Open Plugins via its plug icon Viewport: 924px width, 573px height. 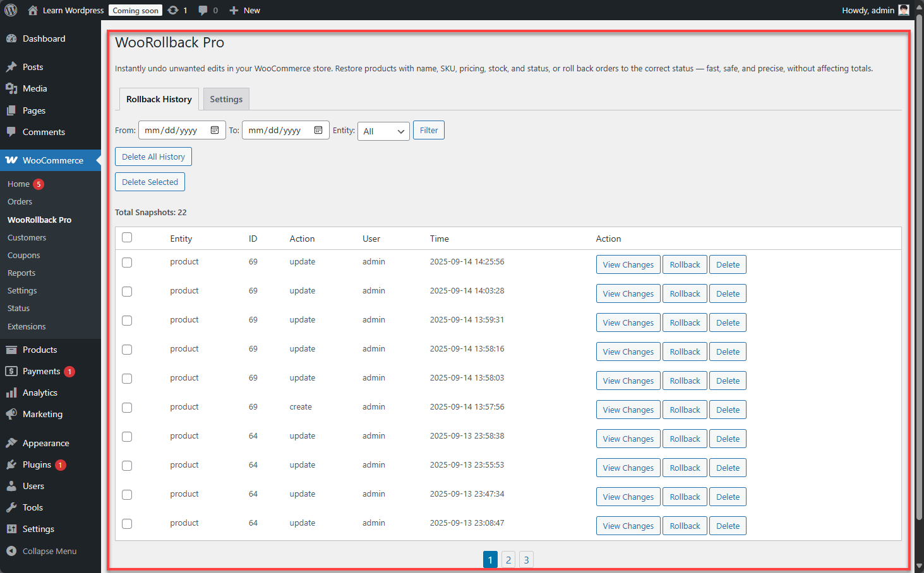13,464
